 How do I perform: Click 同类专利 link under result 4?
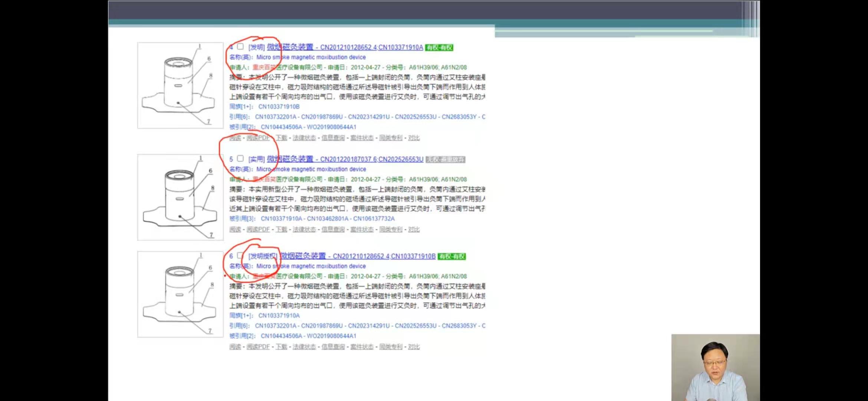[x=391, y=138]
